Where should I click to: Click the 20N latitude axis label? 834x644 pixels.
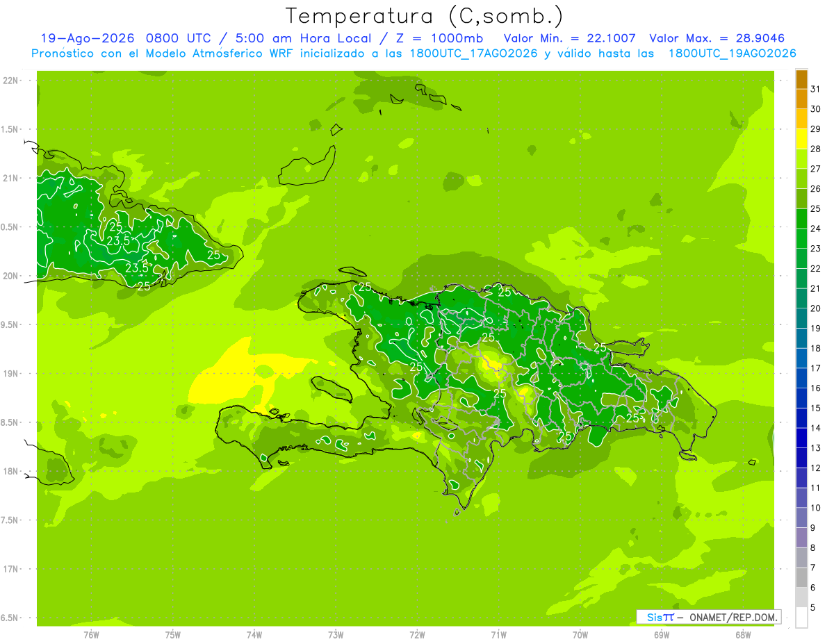pos(10,276)
